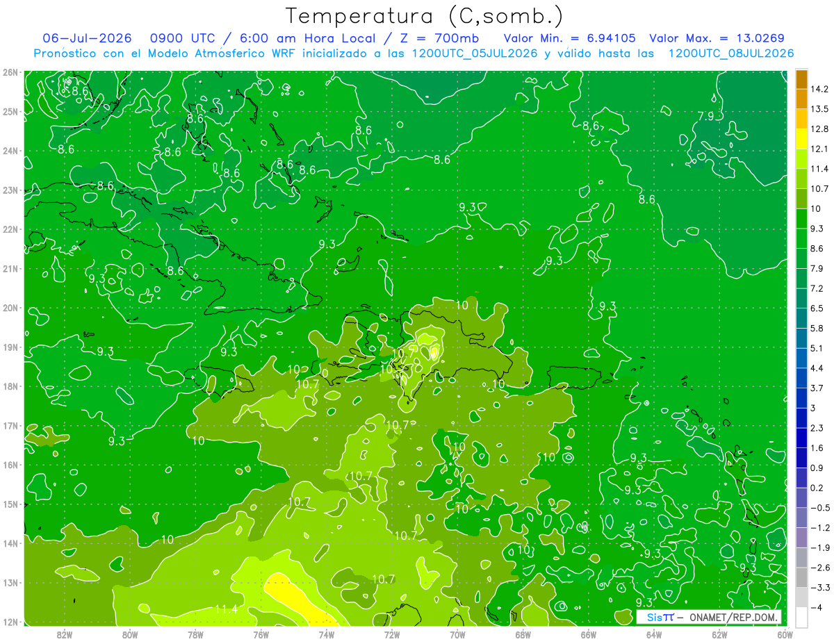Click the "72W" longitude axis label
This screenshot has height=644, width=834.
point(392,634)
